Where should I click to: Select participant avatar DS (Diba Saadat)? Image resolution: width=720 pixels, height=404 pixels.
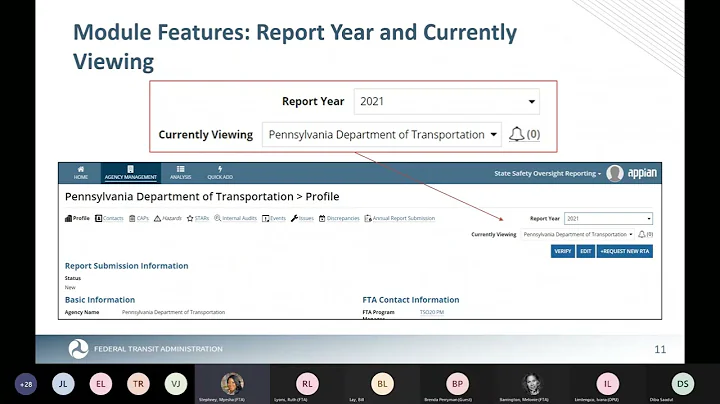coord(682,384)
